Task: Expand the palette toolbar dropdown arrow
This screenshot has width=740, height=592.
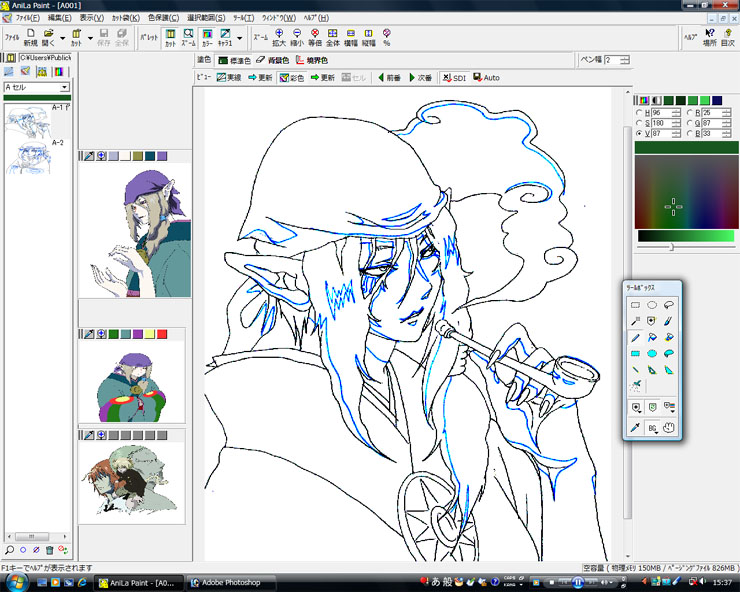Action: [x=239, y=38]
